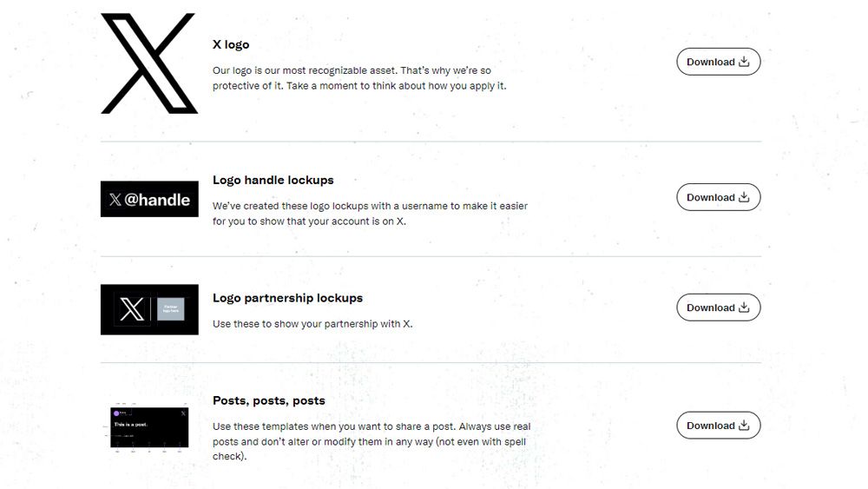The width and height of the screenshot is (868, 489).
Task: Click the gray partner logo placeholder box
Action: pos(170,309)
